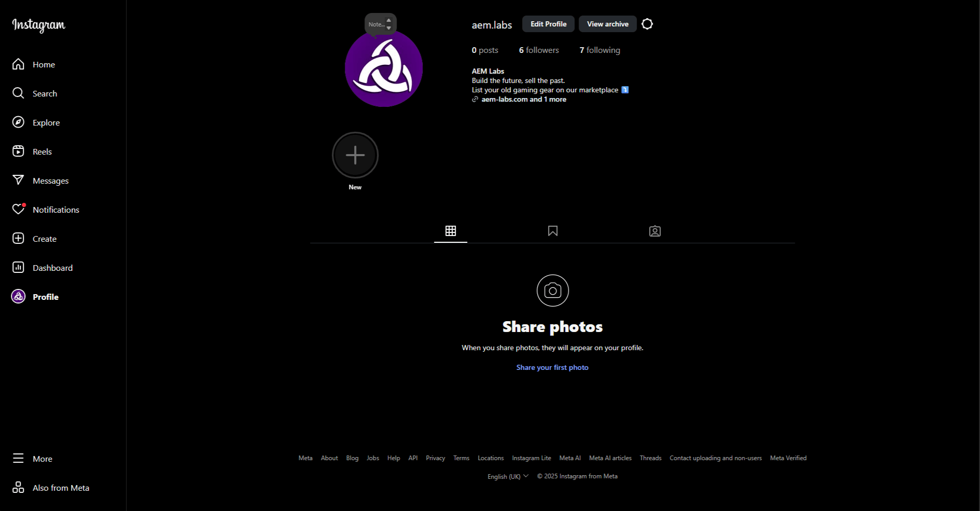980x511 pixels.
Task: Click the 2025 Instagram from Meta text
Action: pos(577,476)
